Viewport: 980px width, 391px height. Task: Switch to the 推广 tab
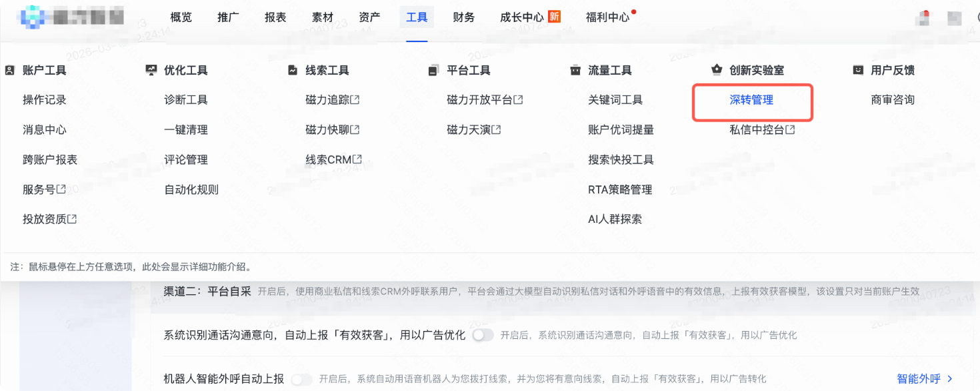pos(229,17)
